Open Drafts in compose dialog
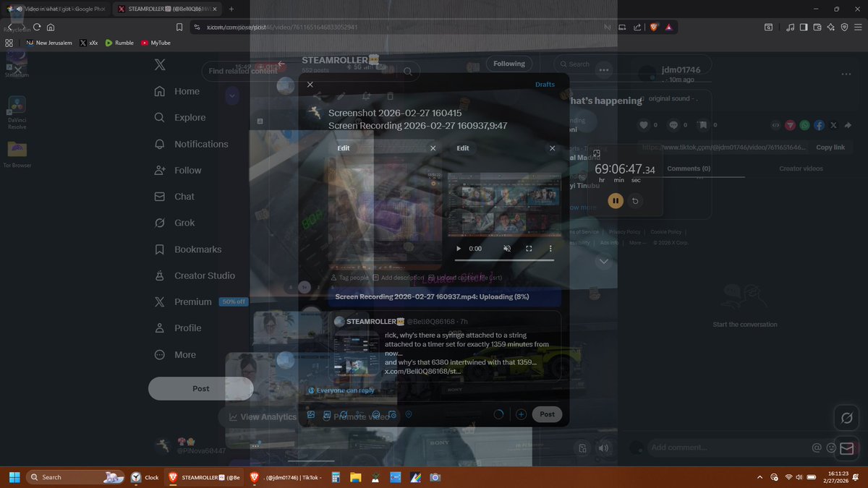This screenshot has height=488, width=868. (545, 85)
